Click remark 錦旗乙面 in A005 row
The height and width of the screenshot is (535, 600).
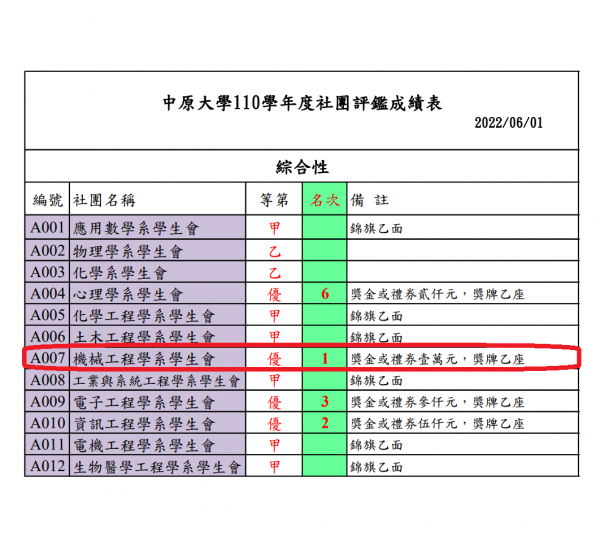[x=376, y=316]
